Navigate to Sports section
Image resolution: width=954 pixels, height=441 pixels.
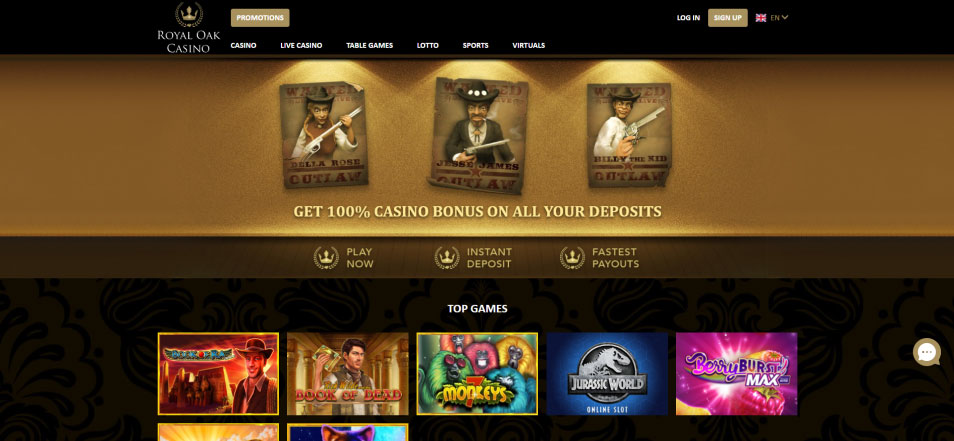tap(475, 46)
